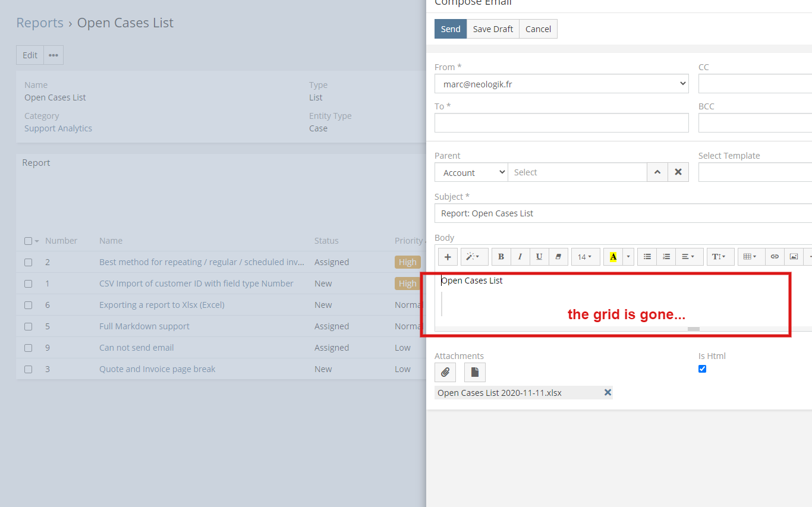Expand the font size 14 dropdown
Screen dimensions: 812x507
(x=586, y=257)
